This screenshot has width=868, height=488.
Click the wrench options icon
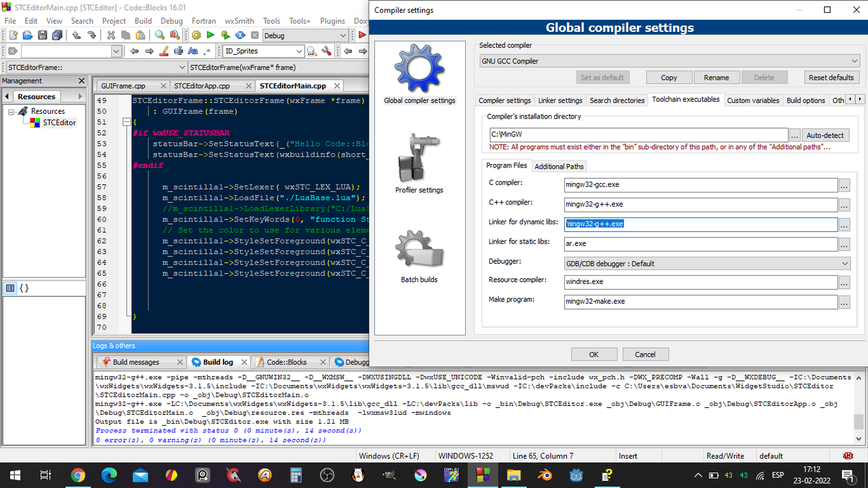coord(326,51)
